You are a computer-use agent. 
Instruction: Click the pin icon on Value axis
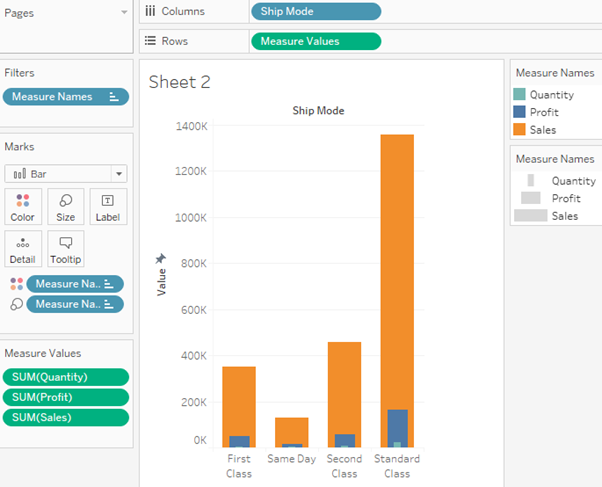pos(161,259)
